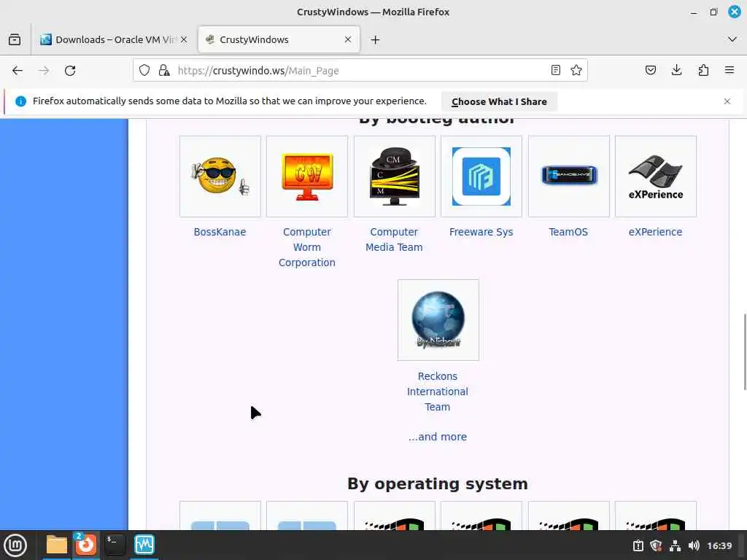Follow the Reckons International Team link
Viewport: 747px width, 560px height.
pyautogui.click(x=438, y=392)
